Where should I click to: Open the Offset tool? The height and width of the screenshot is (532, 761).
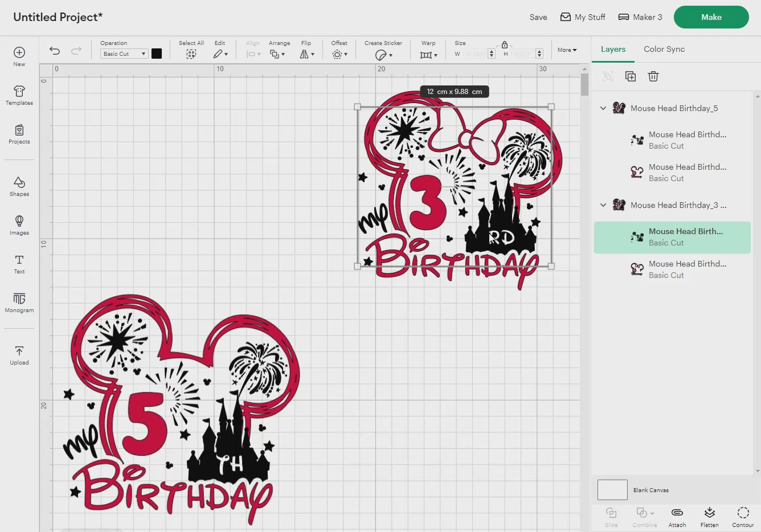[339, 54]
